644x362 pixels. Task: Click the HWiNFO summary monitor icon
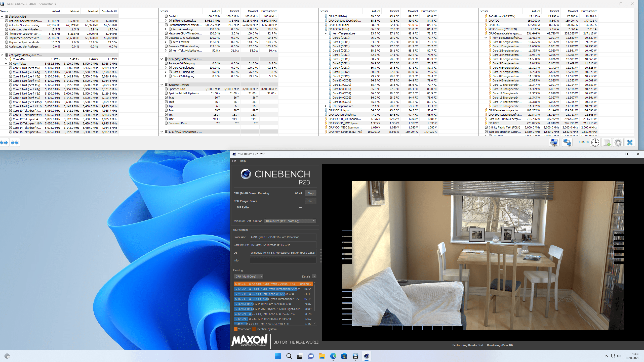click(554, 143)
